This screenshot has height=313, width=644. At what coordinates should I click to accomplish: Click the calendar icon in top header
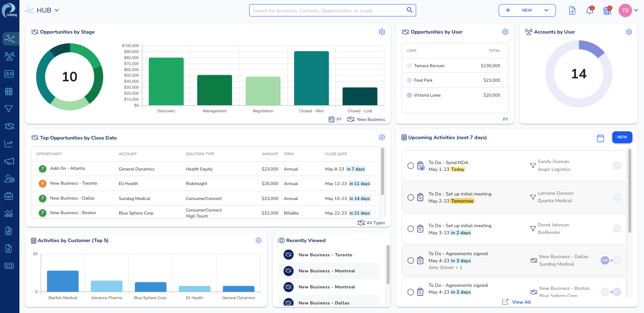pos(607,11)
